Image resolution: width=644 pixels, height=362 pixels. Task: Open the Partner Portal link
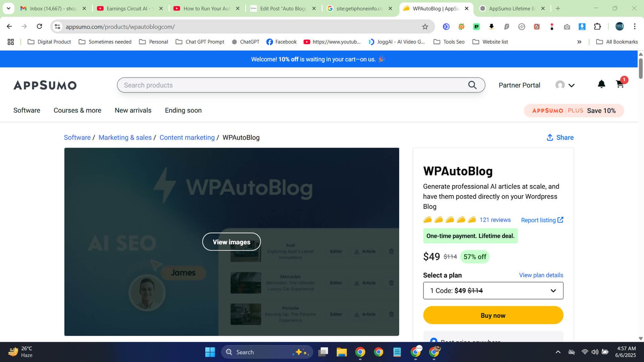pyautogui.click(x=519, y=85)
